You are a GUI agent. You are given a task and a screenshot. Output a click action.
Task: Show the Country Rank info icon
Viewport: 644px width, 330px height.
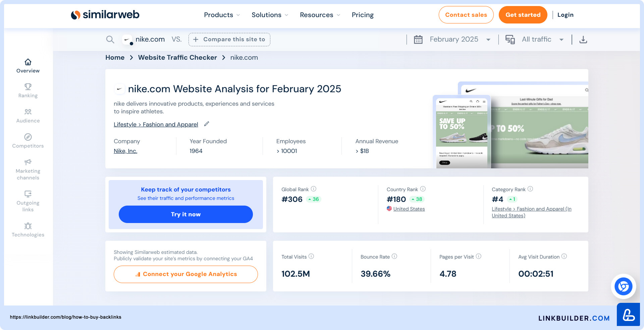(423, 189)
